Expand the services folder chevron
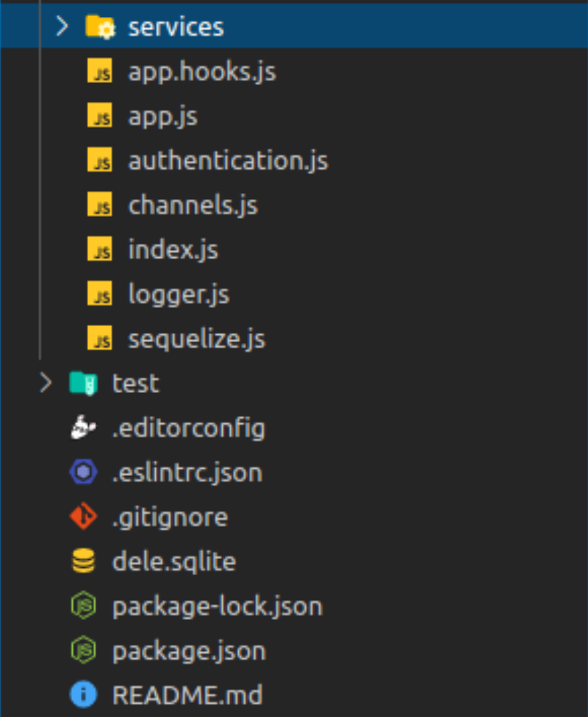The height and width of the screenshot is (717, 588). coord(62,27)
